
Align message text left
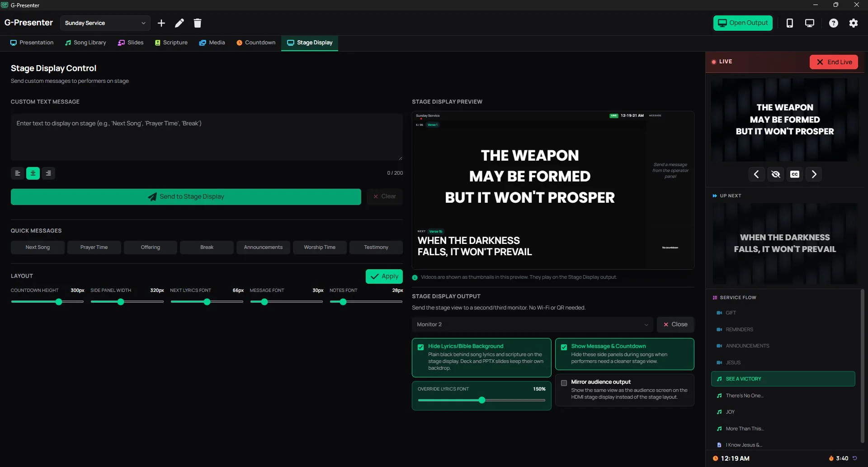[x=18, y=173]
